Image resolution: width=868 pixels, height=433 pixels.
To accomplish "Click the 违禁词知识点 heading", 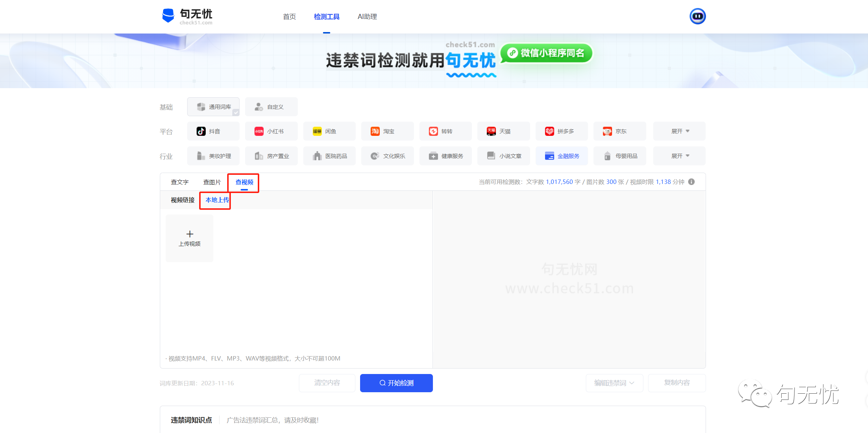I will [192, 420].
